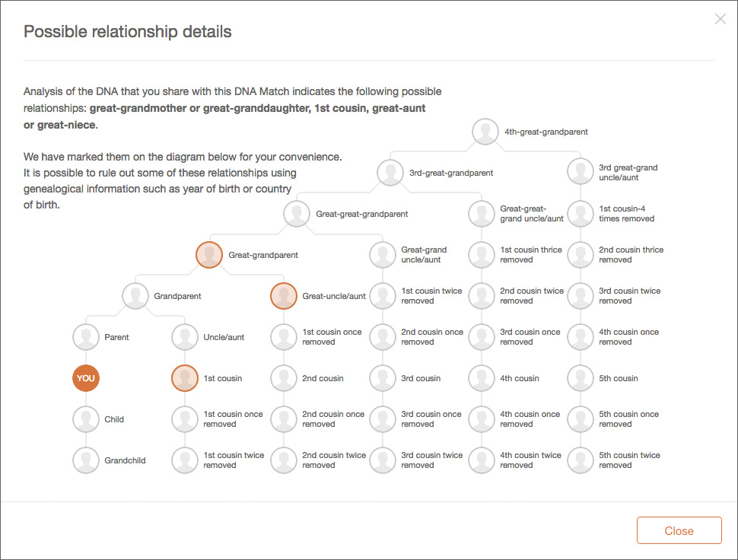
Task: Click the 3rd great-grand uncle/aunt avatar
Action: coord(580,173)
